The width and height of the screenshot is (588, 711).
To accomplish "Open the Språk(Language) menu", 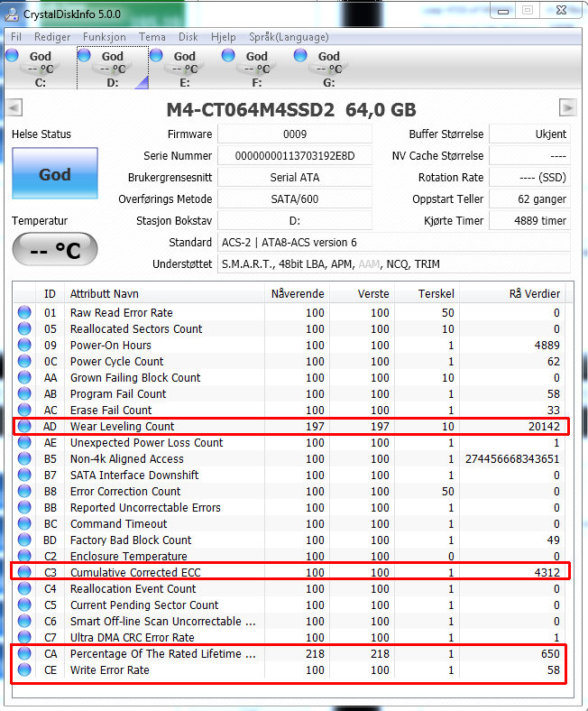I will pos(289,37).
